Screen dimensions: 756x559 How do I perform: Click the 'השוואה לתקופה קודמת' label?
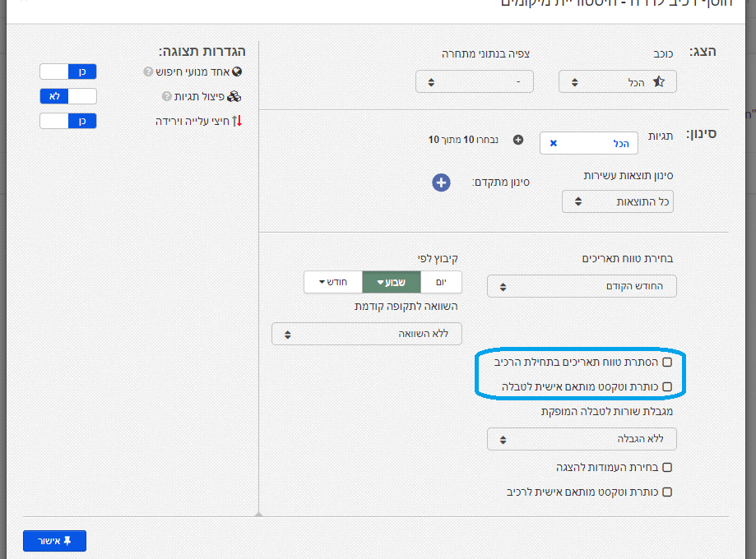click(406, 307)
